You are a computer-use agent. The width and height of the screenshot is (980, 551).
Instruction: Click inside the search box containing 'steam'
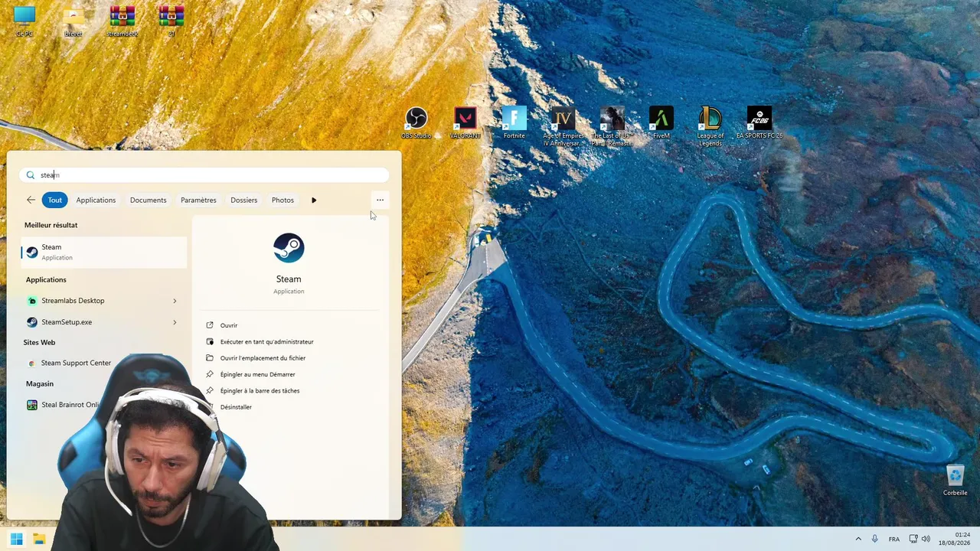coord(204,175)
